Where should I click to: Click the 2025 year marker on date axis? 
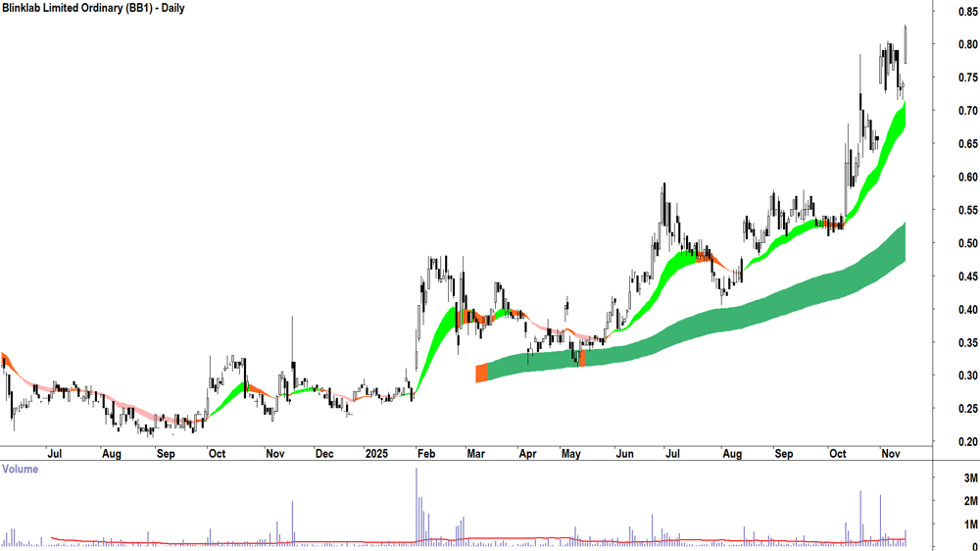377,453
